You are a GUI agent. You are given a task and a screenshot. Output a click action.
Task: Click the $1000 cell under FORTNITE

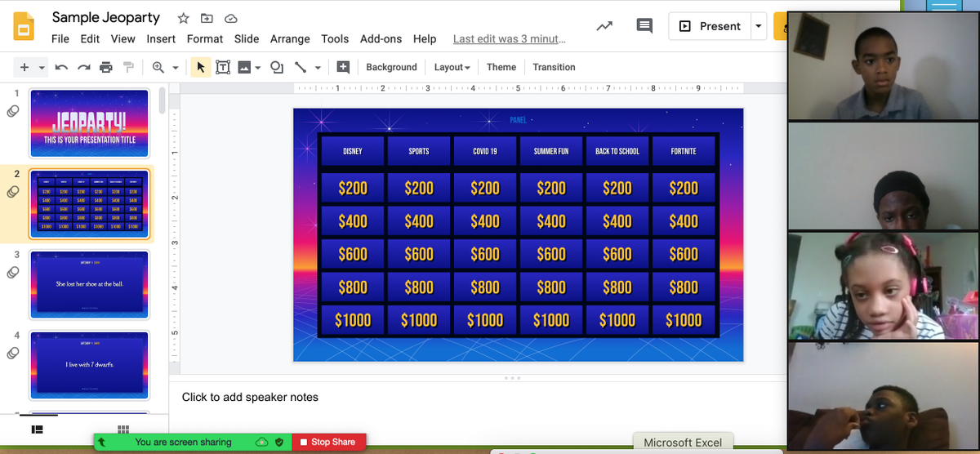pyautogui.click(x=684, y=320)
